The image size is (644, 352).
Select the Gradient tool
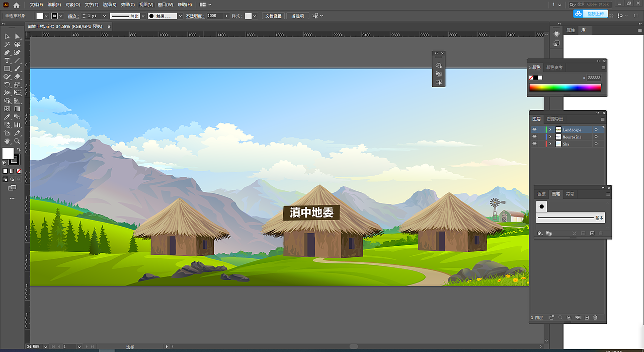(x=17, y=109)
